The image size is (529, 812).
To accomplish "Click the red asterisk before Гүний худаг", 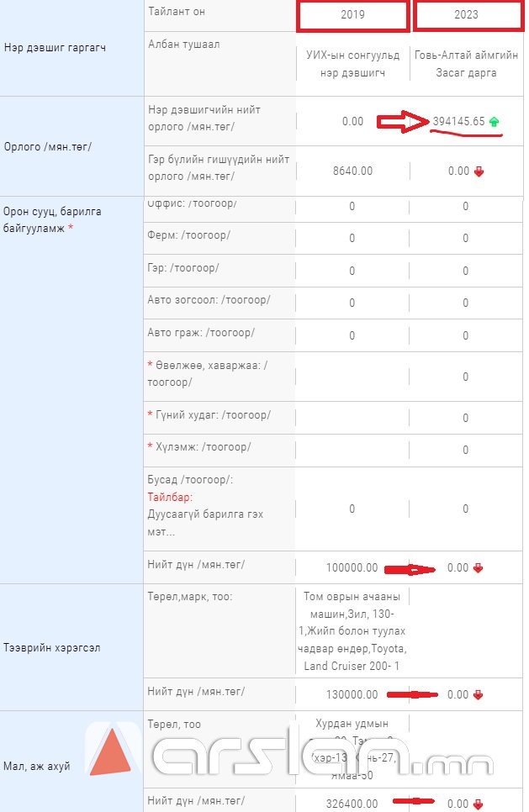I will (151, 416).
